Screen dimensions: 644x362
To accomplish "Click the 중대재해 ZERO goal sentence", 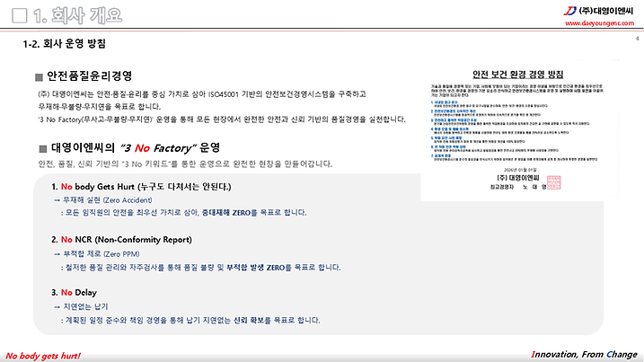I will point(183,213).
